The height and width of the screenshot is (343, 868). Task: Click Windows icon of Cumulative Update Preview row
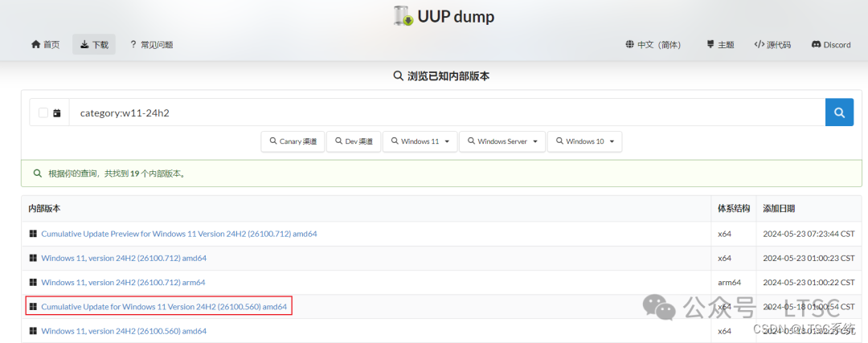(x=33, y=234)
